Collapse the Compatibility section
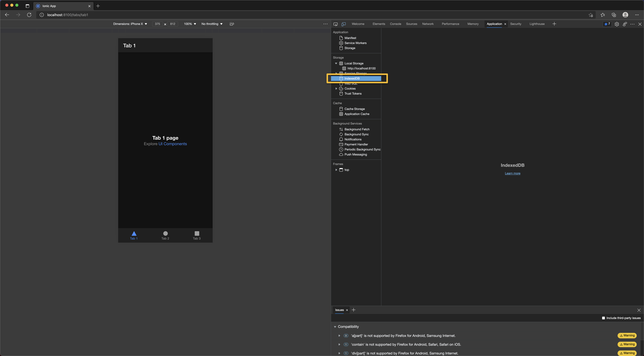This screenshot has width=644, height=356. coord(335,326)
